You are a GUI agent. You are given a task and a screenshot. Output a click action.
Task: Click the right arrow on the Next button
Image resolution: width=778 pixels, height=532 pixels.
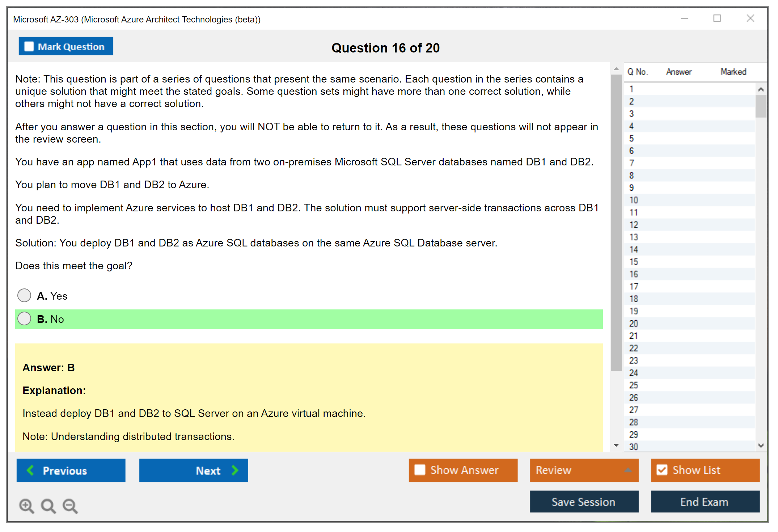point(235,470)
